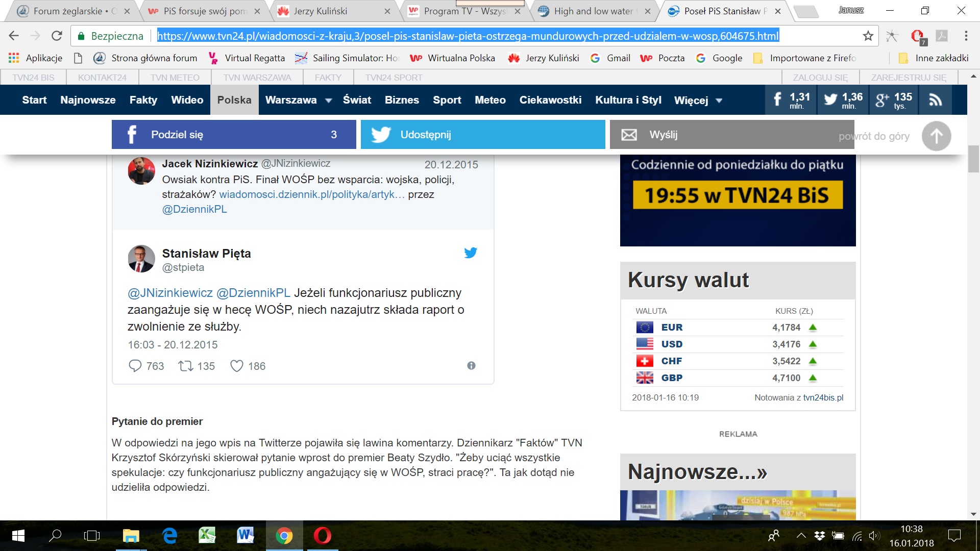Screen dimensions: 980x551
Task: Open the tvn24bis.pl quotes link
Action: click(823, 397)
